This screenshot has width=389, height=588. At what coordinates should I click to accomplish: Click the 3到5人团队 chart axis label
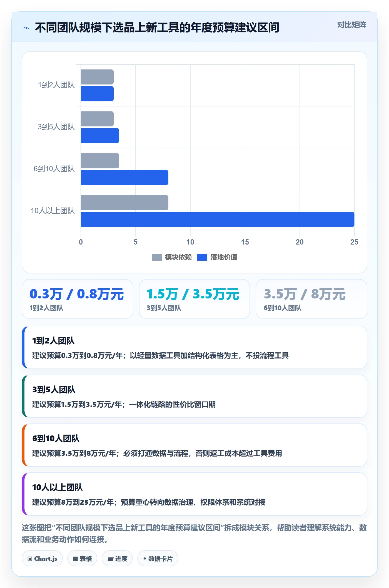coord(56,127)
